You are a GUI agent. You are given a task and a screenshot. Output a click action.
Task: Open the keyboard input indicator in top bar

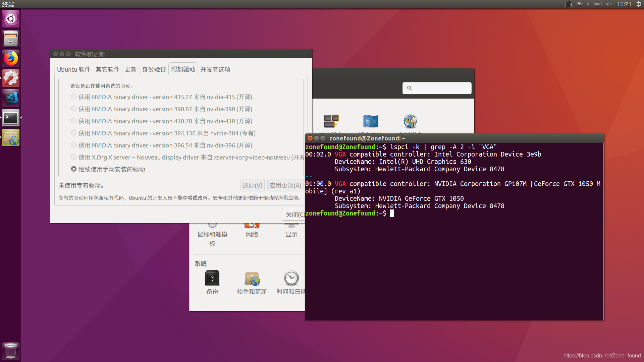[568, 4]
